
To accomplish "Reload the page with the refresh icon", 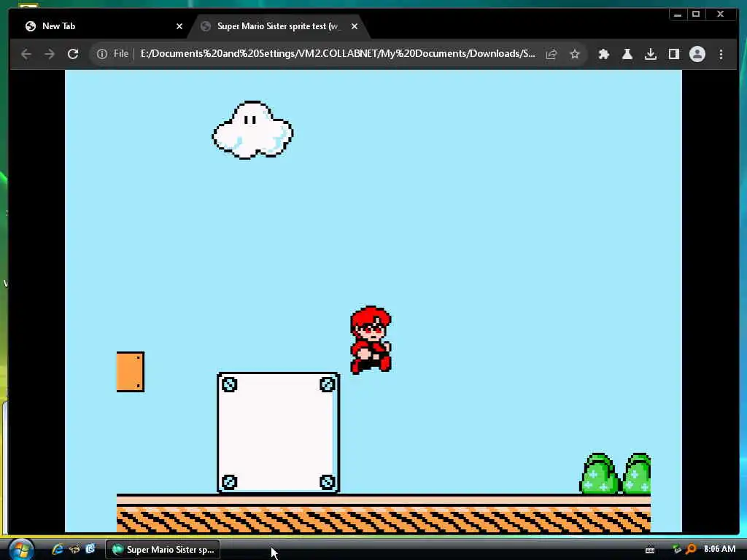I will (73, 54).
